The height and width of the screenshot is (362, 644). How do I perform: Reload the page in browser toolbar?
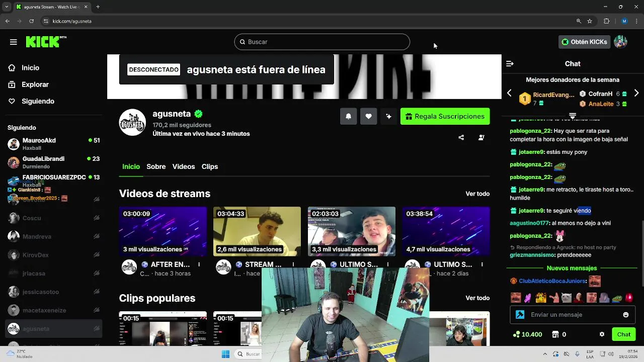31,21
